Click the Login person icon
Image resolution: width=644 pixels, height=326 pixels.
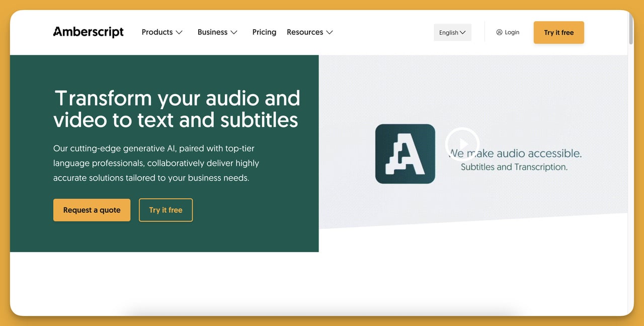pyautogui.click(x=499, y=32)
